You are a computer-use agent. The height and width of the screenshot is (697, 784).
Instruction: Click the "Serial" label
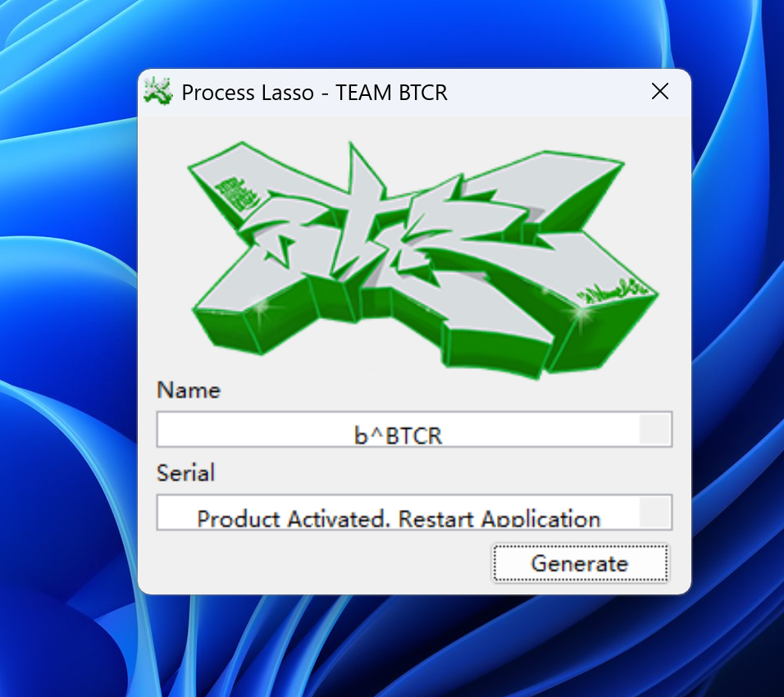tap(186, 473)
